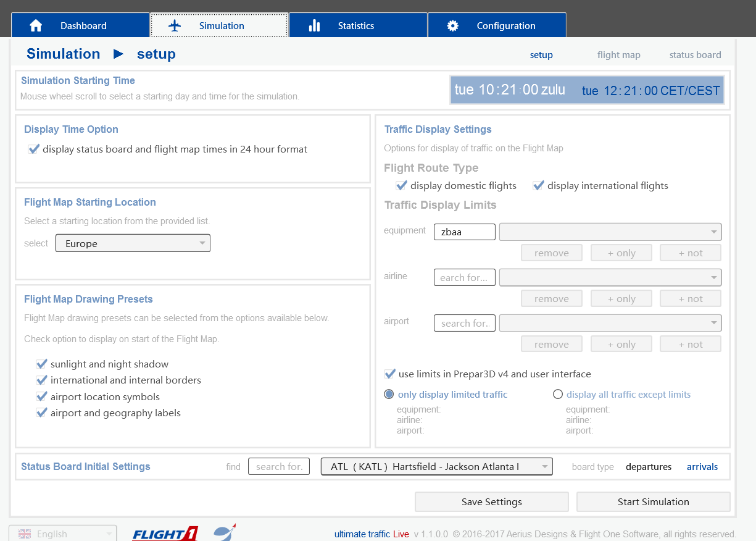Image resolution: width=756 pixels, height=541 pixels.
Task: Click the gear icon on Configuration tab
Action: pos(453,25)
